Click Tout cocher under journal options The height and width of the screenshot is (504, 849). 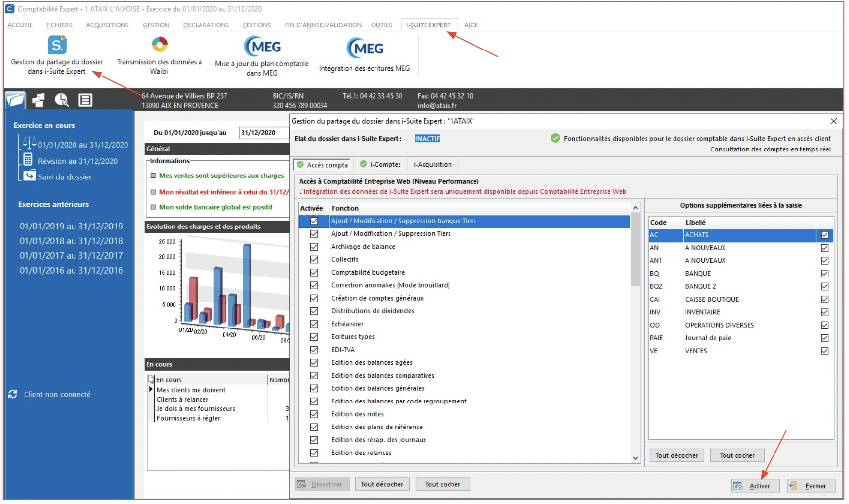(737, 455)
